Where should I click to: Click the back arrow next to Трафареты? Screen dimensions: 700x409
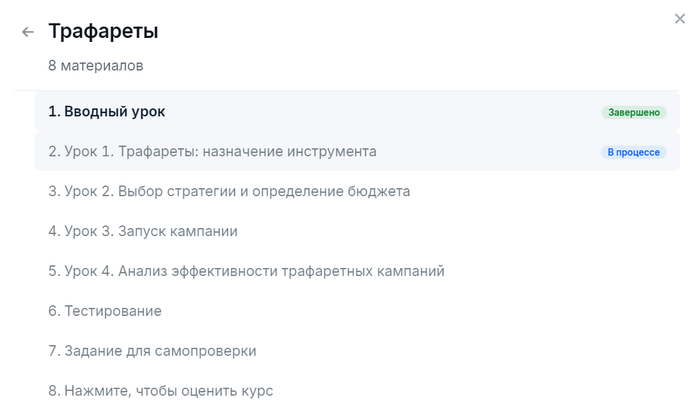coord(27,32)
